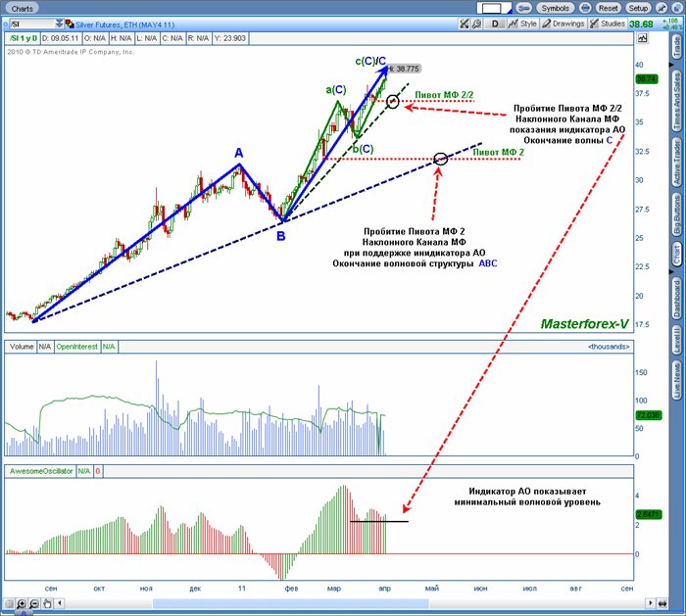This screenshot has height=616, width=686.
Task: Click the small tab handle below the zoom icons
Action: pyautogui.click(x=24, y=613)
